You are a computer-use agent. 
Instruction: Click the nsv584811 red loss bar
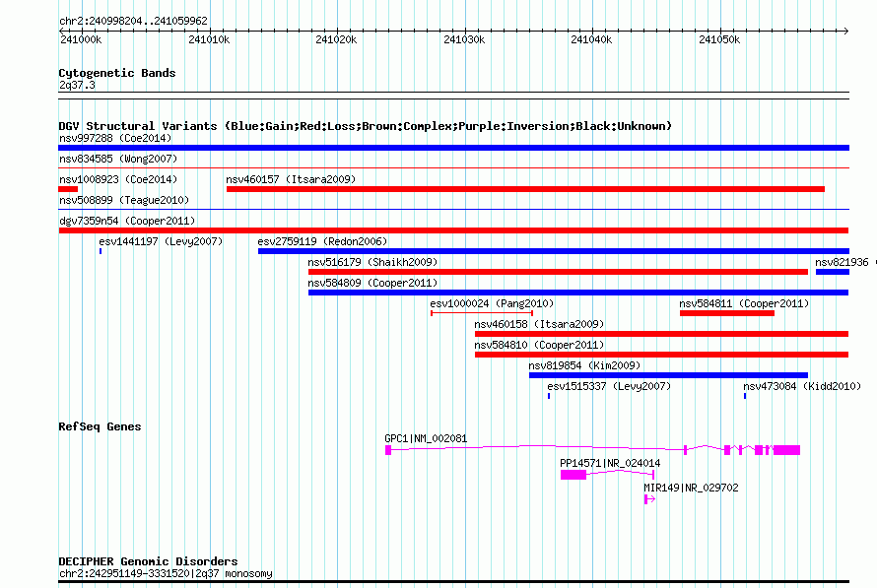(x=727, y=313)
